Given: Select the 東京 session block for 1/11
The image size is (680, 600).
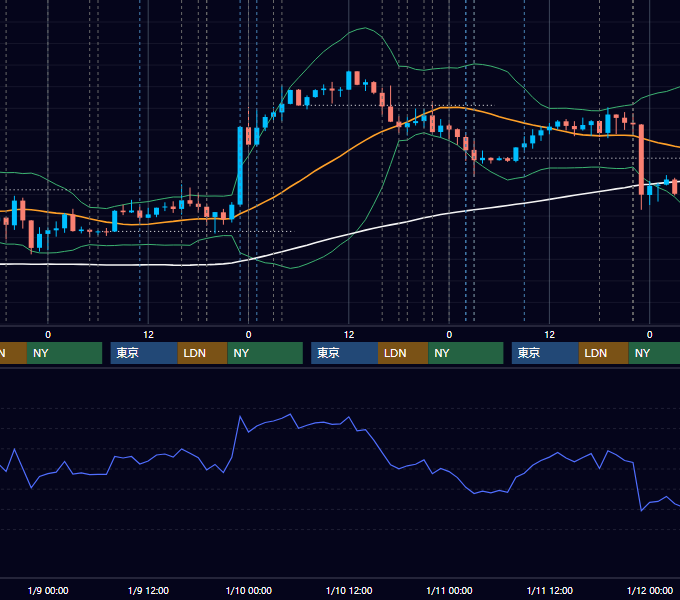Looking at the screenshot, I should [546, 353].
